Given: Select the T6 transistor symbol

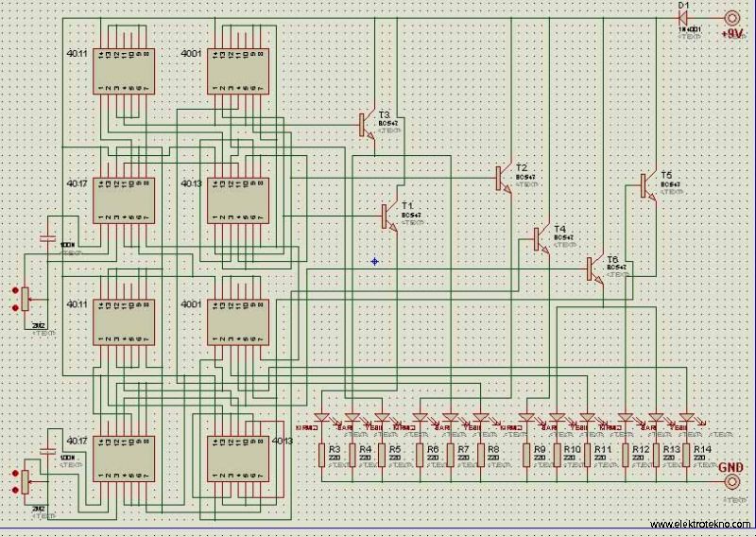Looking at the screenshot, I should pyautogui.click(x=595, y=269).
